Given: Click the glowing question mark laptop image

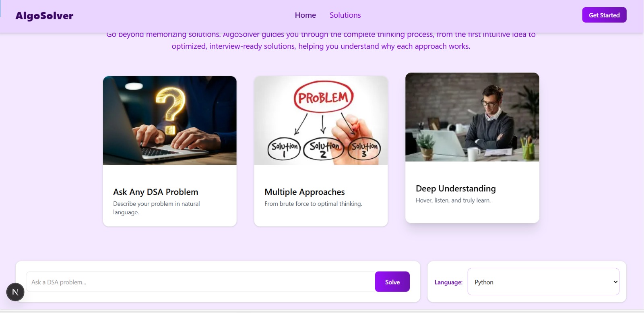Looking at the screenshot, I should pos(170,120).
